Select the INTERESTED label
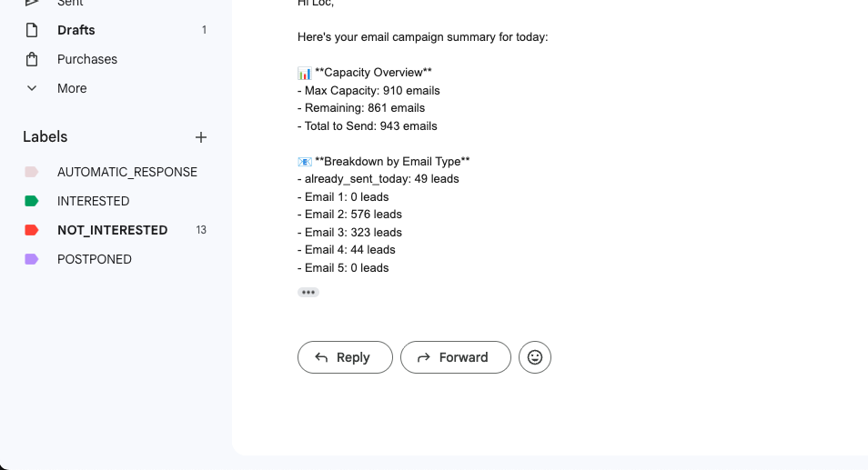868x470 pixels. (x=94, y=201)
